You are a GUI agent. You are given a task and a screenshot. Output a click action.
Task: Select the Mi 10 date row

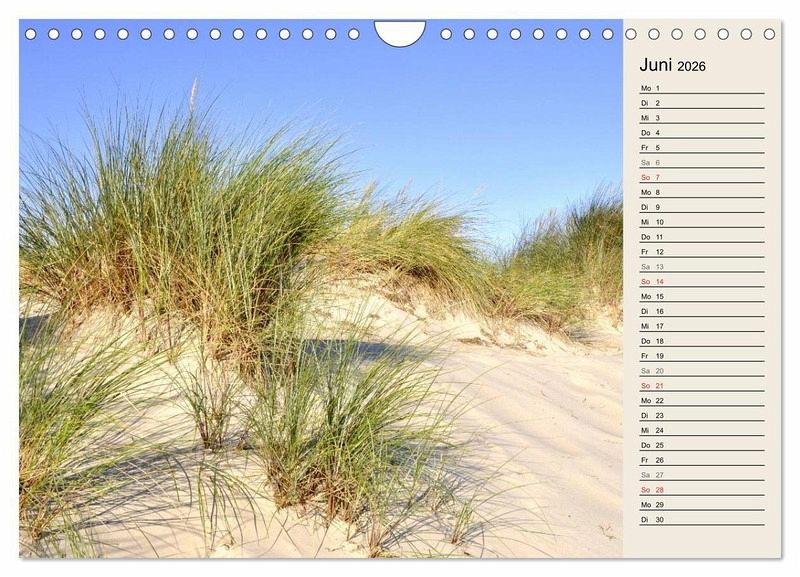tap(702, 222)
